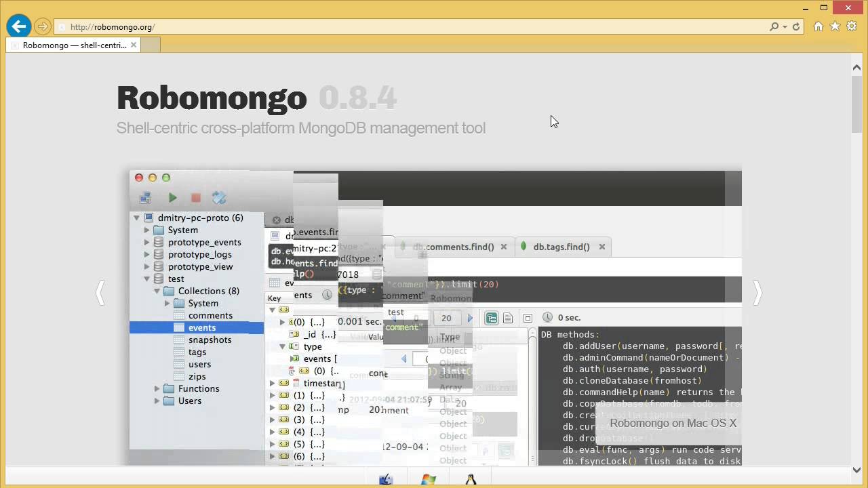
Task: Click the green zoom light in Mac window
Action: click(x=166, y=178)
